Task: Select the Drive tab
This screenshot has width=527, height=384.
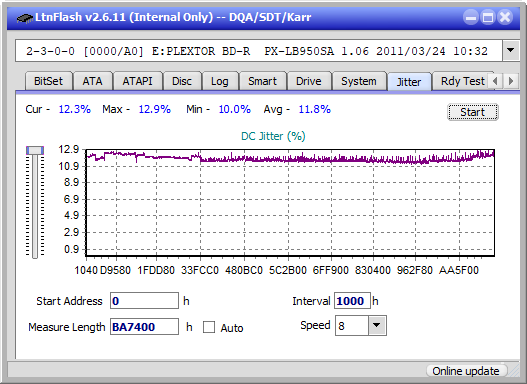Action: (309, 81)
